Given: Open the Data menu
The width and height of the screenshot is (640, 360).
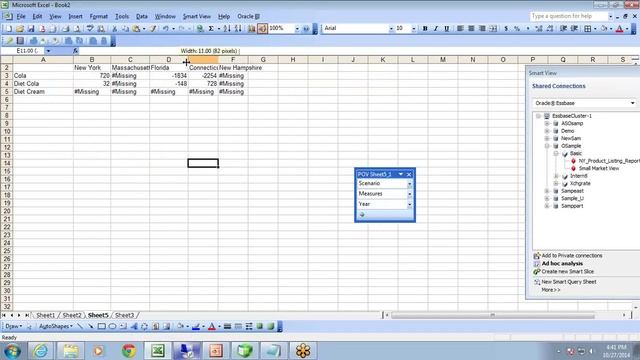Looking at the screenshot, I should pyautogui.click(x=142, y=16).
